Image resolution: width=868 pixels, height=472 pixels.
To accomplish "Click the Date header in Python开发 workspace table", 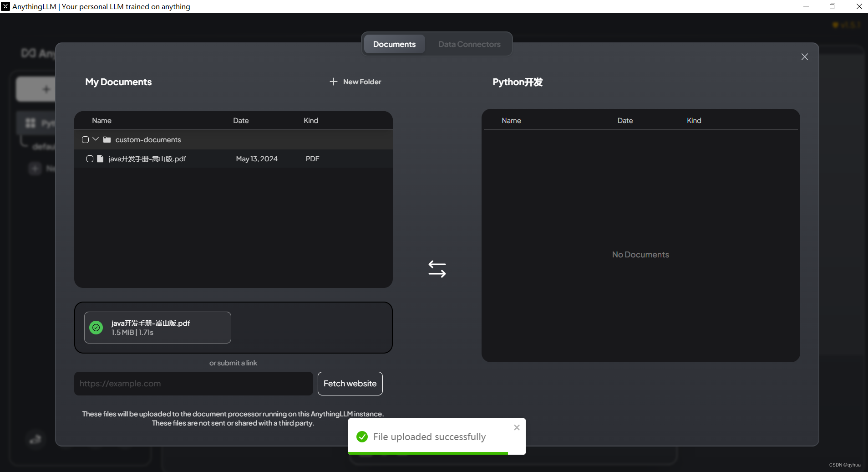I will pyautogui.click(x=625, y=121).
